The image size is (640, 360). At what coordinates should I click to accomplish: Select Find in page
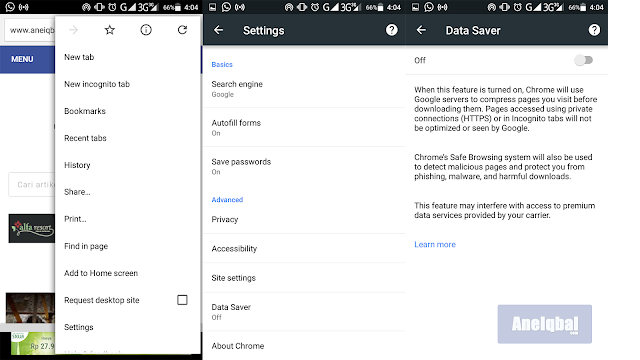127,246
